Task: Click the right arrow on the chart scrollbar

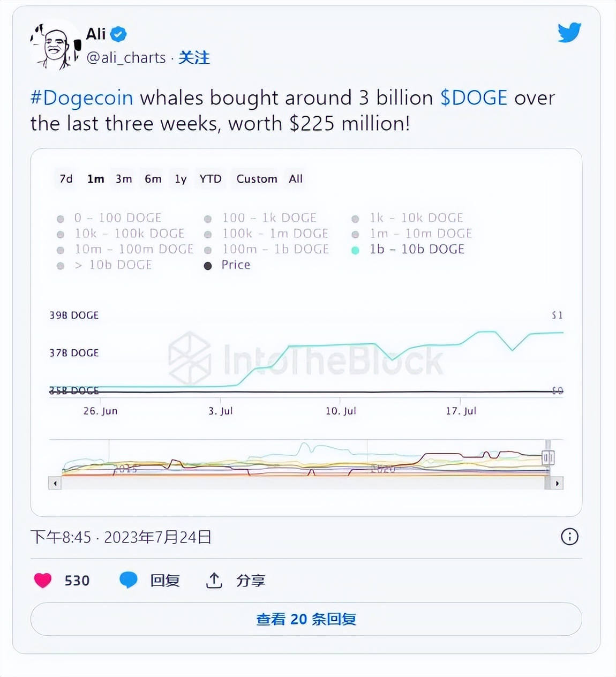Action: (558, 483)
